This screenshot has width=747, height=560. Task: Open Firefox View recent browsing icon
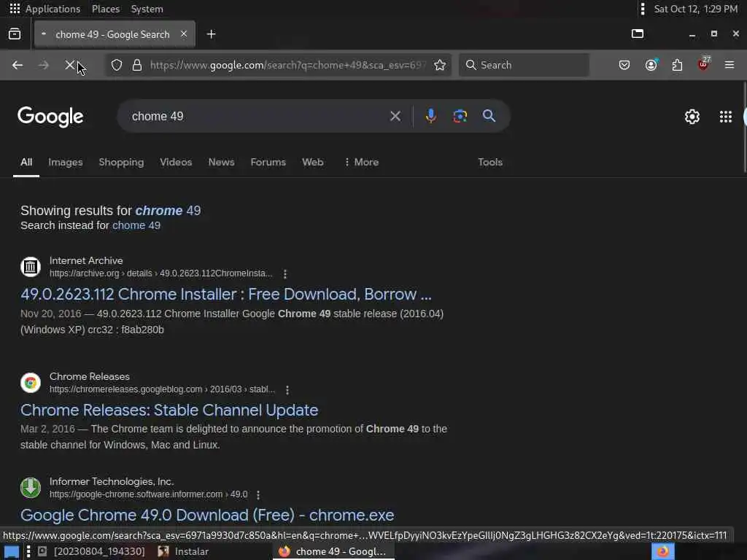[15, 34]
